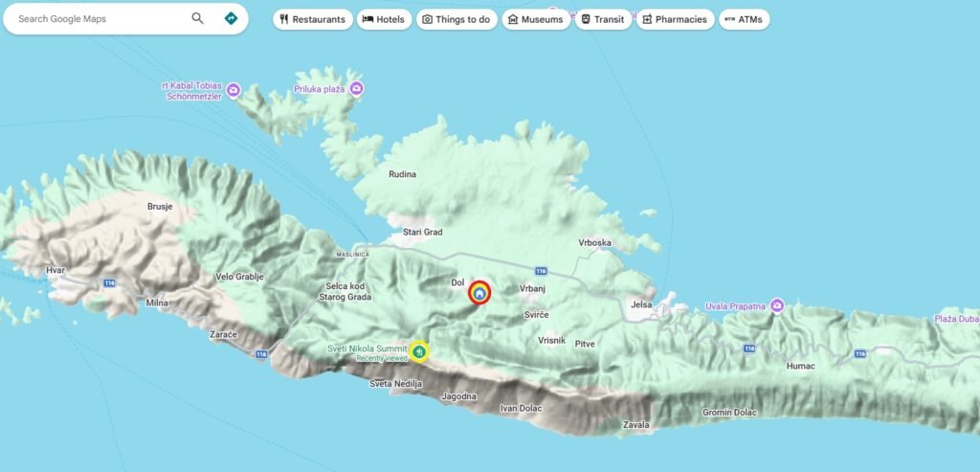Select the Museums filter chip

(536, 19)
